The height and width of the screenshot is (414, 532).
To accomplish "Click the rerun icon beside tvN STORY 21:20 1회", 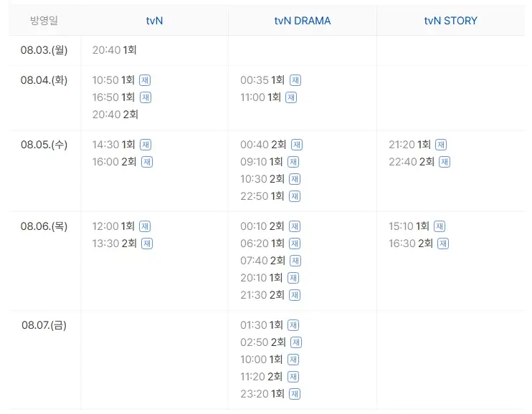I will [x=441, y=145].
